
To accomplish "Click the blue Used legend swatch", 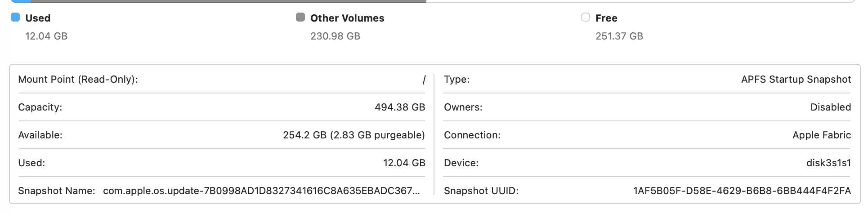I will [x=15, y=18].
